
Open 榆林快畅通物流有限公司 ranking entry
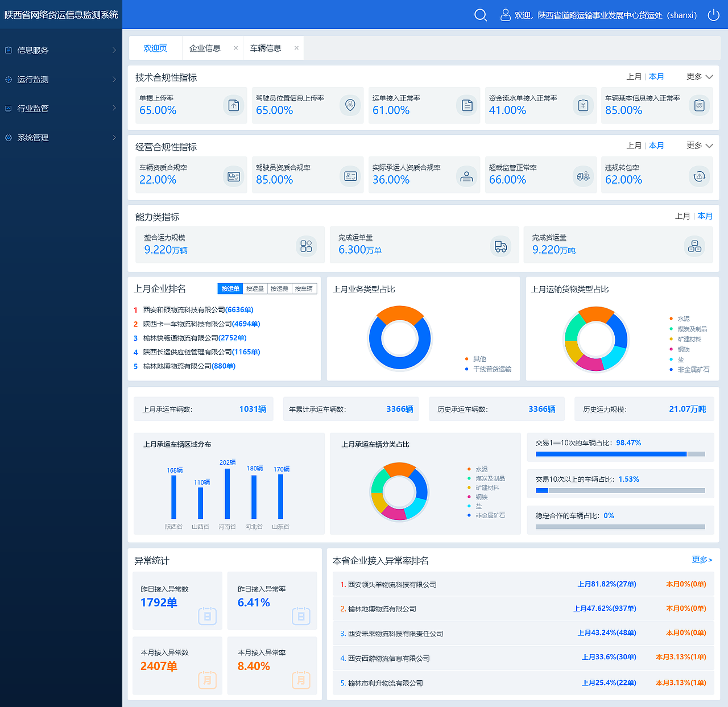[190, 338]
